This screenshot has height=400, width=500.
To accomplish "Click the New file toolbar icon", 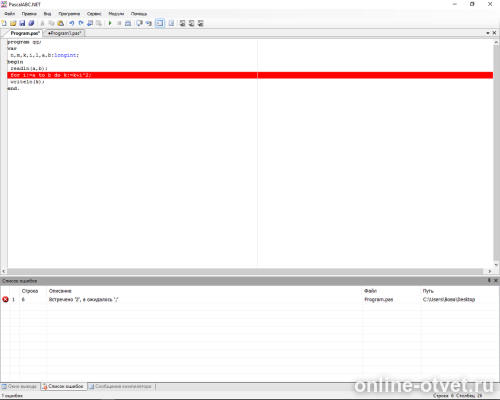I will [4, 23].
